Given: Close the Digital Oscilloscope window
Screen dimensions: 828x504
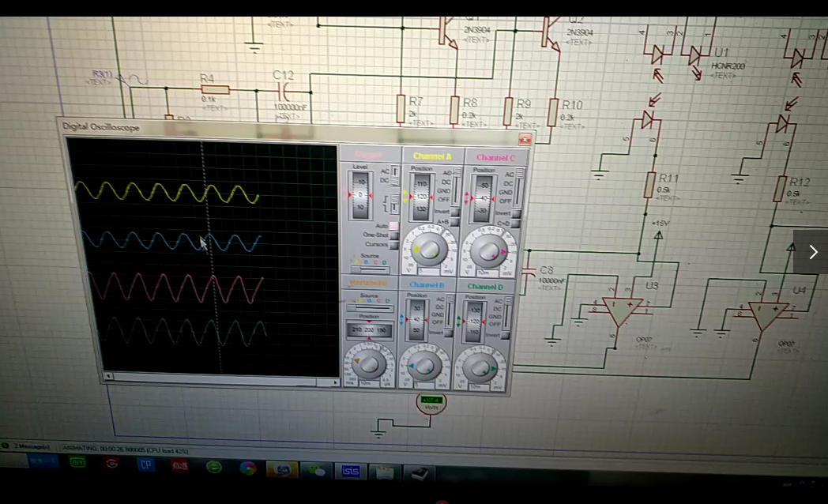Looking at the screenshot, I should click(x=525, y=139).
